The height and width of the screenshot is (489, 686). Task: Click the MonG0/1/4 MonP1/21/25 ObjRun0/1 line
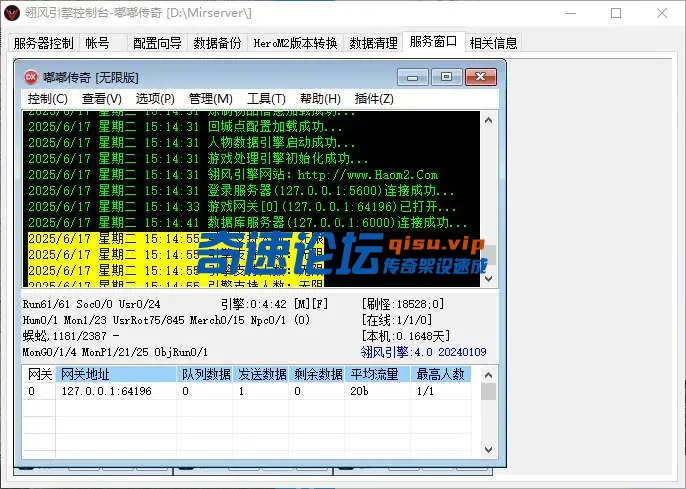pyautogui.click(x=115, y=352)
